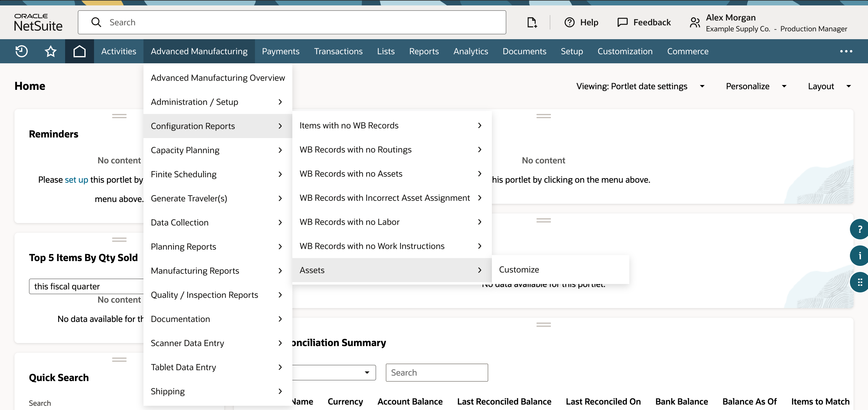Click the Oracle NetSuite logo
Viewport: 868px width, 410px height.
pos(38,22)
